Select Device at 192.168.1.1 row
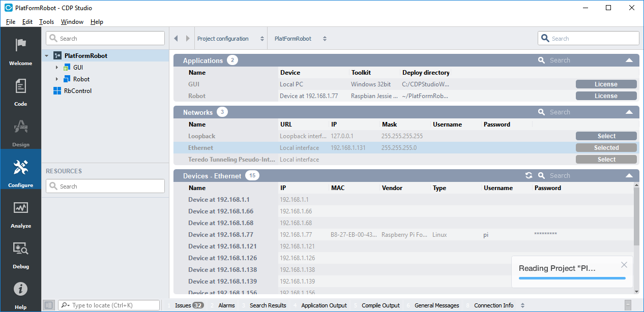Screen dimensions: 644x312 (403, 200)
